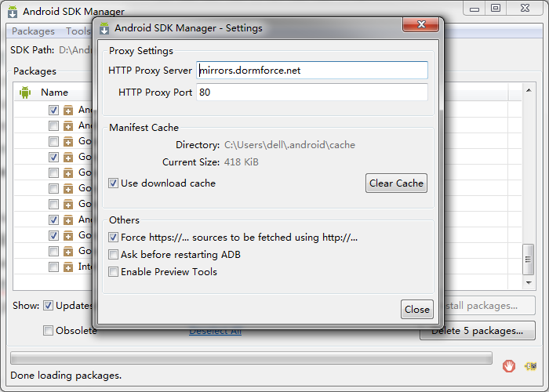Open the Packages menu in SDK Manager

(x=33, y=31)
